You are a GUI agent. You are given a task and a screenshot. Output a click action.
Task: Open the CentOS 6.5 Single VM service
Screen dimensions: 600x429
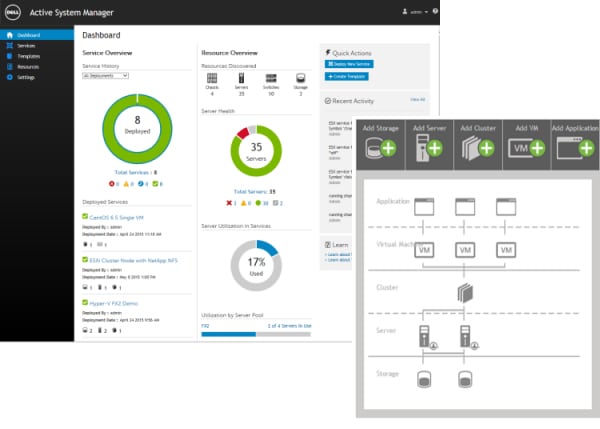click(x=116, y=217)
